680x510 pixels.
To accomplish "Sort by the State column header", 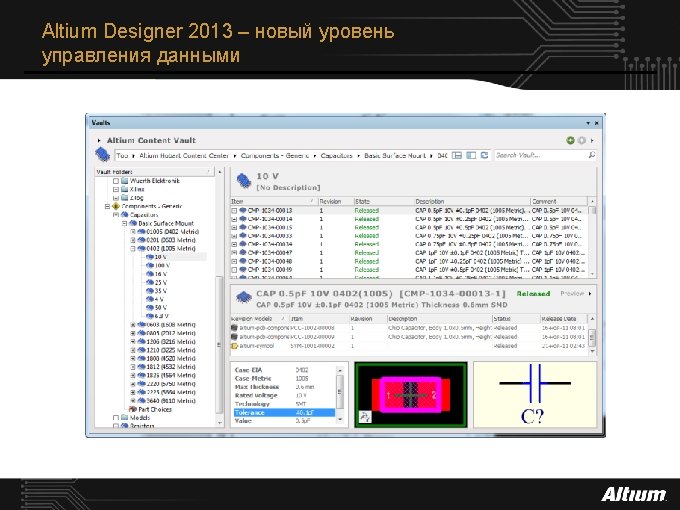I will [x=383, y=202].
